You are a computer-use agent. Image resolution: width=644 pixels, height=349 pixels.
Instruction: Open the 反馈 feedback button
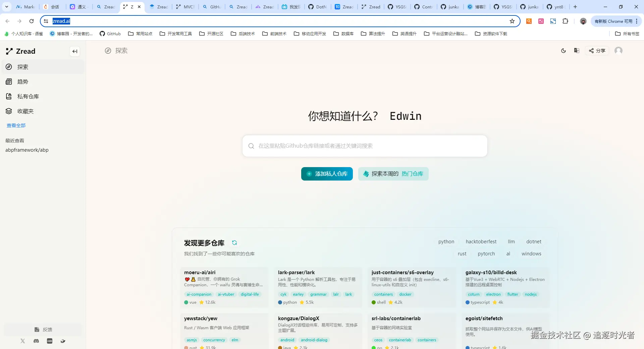click(x=43, y=330)
